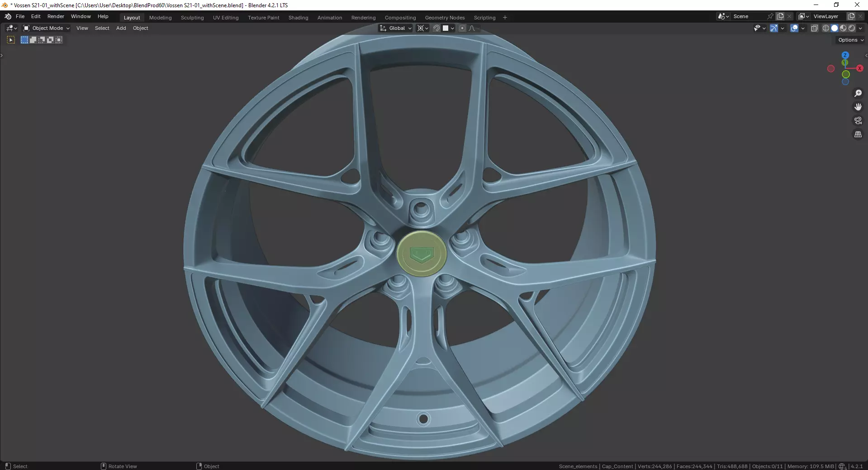
Task: Click the X axis on navigation gizmo
Action: pos(859,68)
